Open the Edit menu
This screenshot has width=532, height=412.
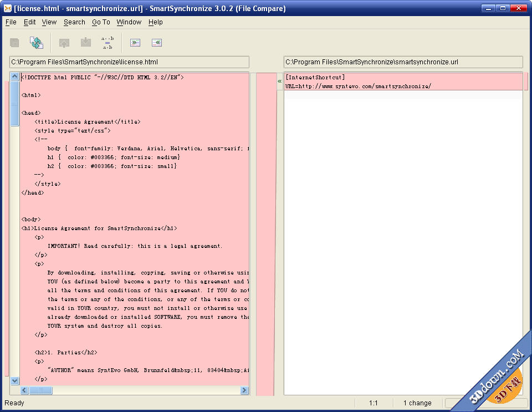[29, 22]
